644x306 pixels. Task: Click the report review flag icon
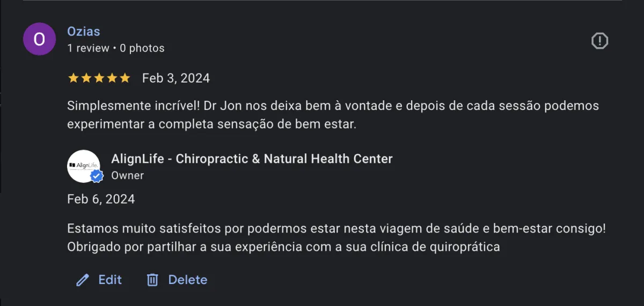(x=599, y=41)
